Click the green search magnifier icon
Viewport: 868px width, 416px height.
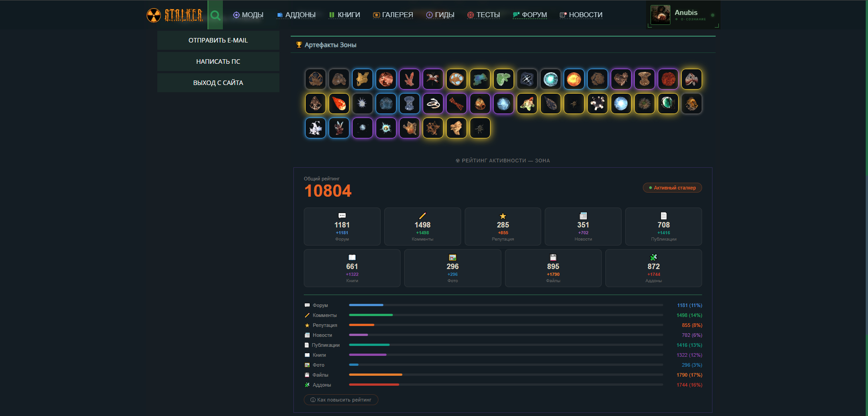click(x=215, y=15)
